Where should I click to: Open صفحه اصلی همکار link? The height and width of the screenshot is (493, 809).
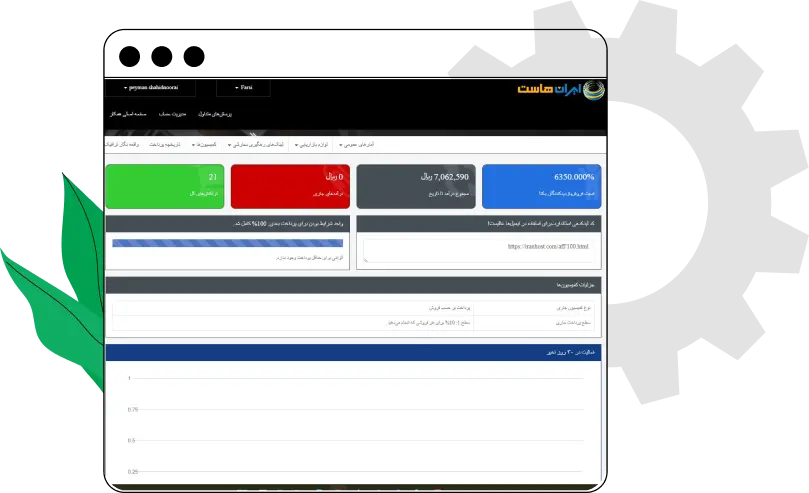pyautogui.click(x=129, y=114)
